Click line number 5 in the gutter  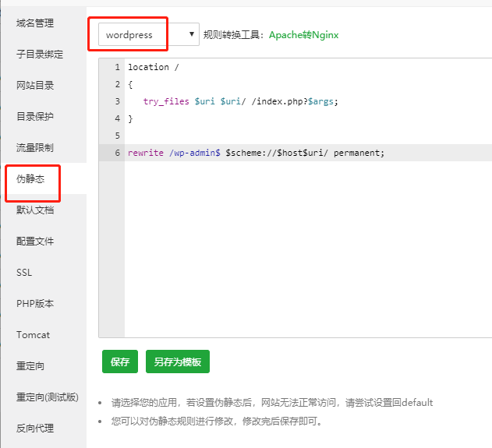coord(118,136)
